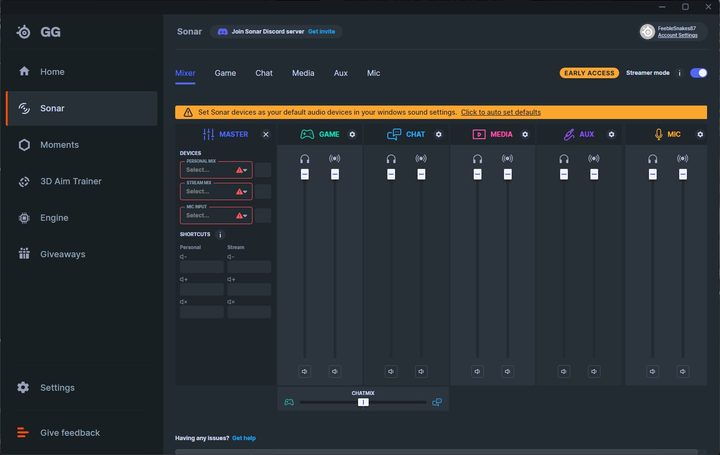Click the Get invite Discord link
Viewport: 720px width, 455px height.
[321, 32]
